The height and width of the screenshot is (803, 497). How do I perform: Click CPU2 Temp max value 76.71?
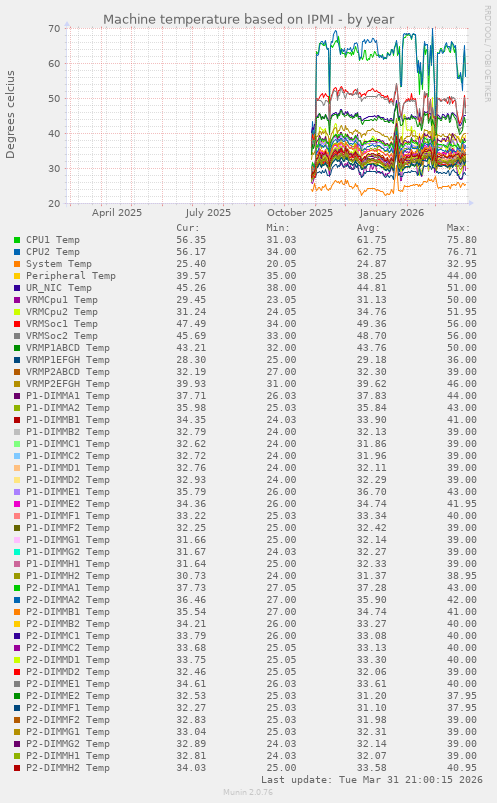pyautogui.click(x=462, y=252)
